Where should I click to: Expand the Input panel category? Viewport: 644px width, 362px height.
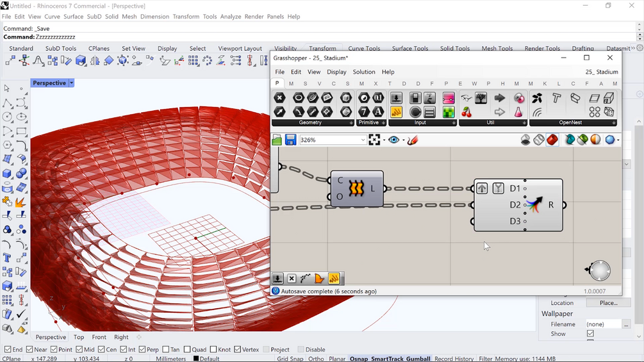454,123
